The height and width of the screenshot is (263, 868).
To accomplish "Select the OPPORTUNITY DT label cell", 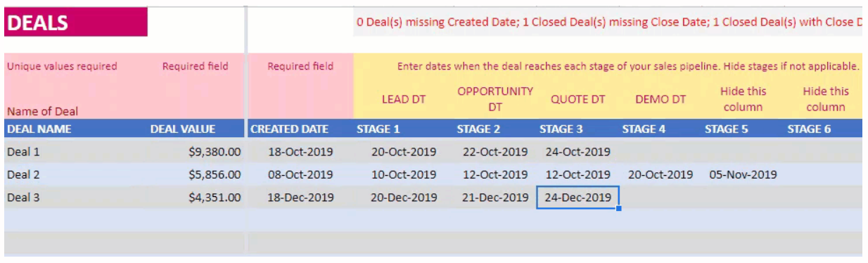I will pyautogui.click(x=495, y=99).
